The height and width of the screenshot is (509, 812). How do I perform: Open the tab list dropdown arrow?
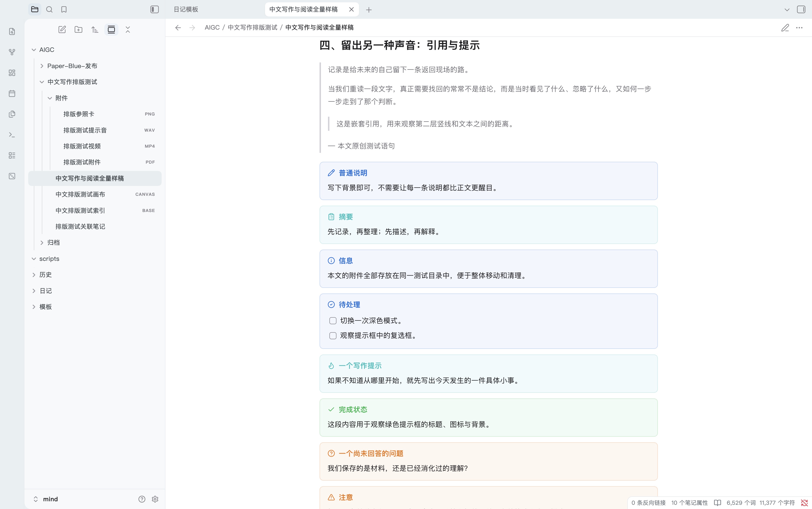tap(787, 9)
